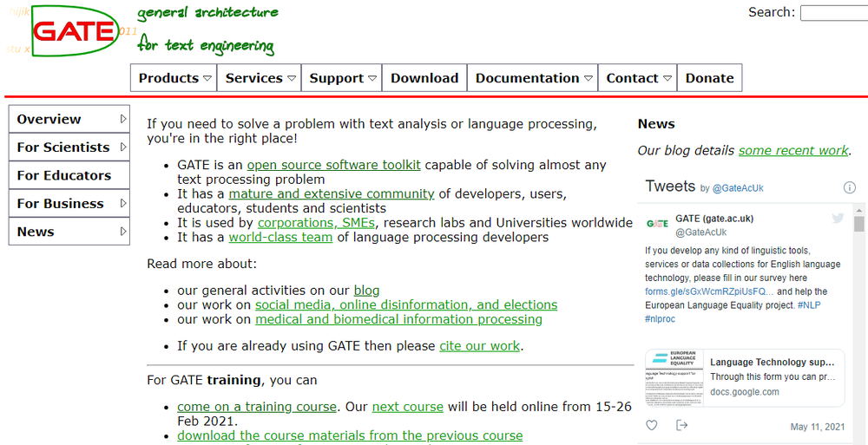
Task: Open the Donate menu item
Action: [710, 77]
